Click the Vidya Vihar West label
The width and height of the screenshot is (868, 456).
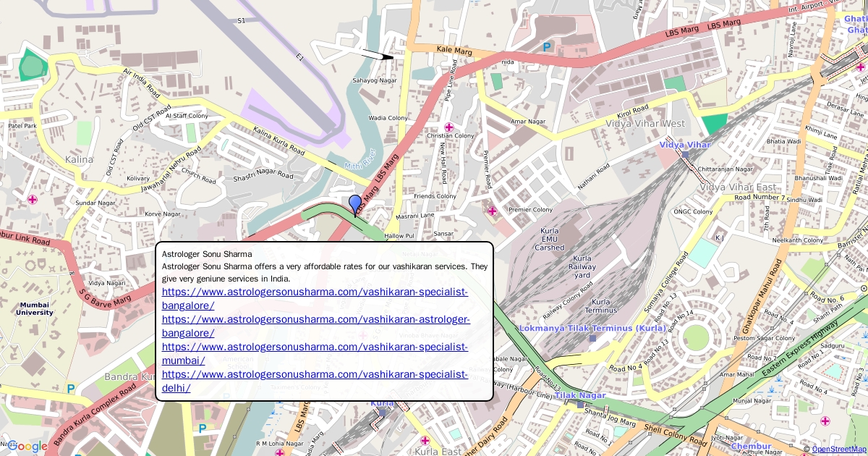647,124
